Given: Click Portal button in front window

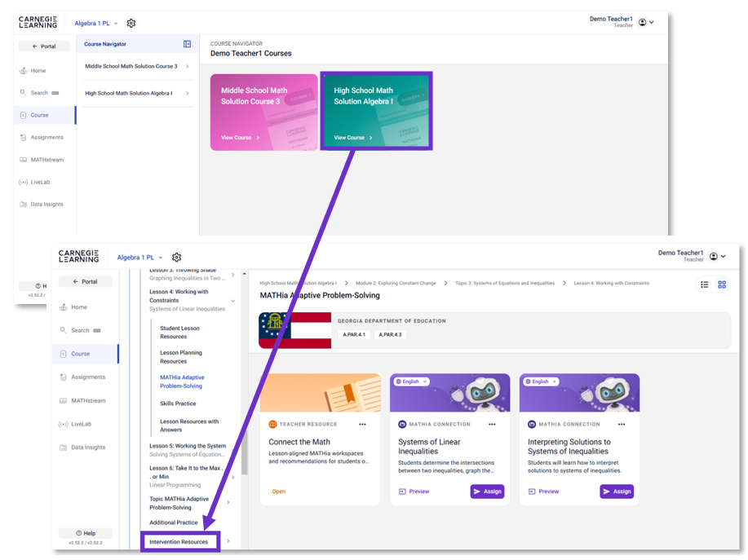Looking at the screenshot, I should 86,282.
